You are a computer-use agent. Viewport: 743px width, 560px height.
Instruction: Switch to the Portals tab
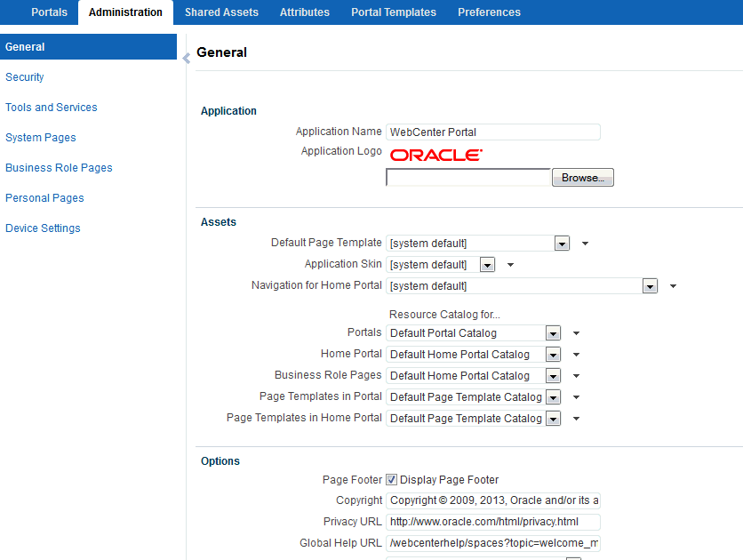(49, 12)
